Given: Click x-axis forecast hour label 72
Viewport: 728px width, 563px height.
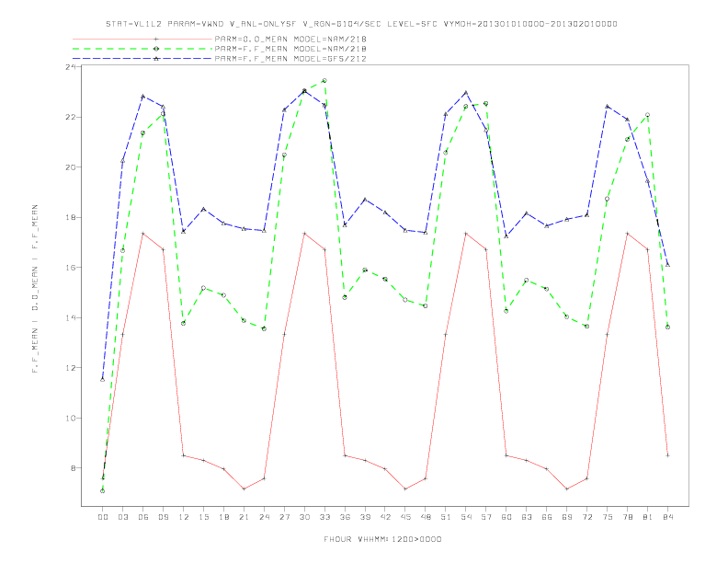Looking at the screenshot, I should (x=586, y=517).
